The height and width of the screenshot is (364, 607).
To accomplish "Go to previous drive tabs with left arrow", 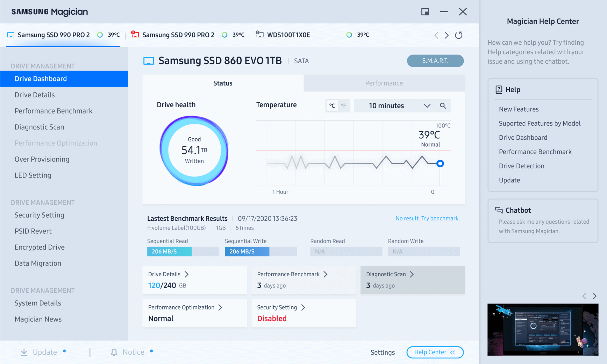I will (436, 35).
